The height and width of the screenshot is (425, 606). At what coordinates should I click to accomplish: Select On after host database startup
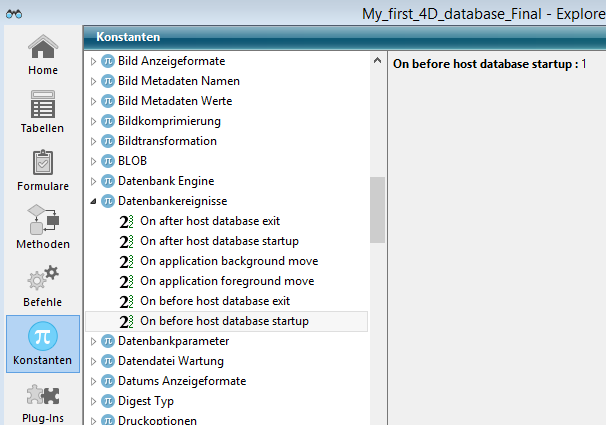[x=219, y=241]
